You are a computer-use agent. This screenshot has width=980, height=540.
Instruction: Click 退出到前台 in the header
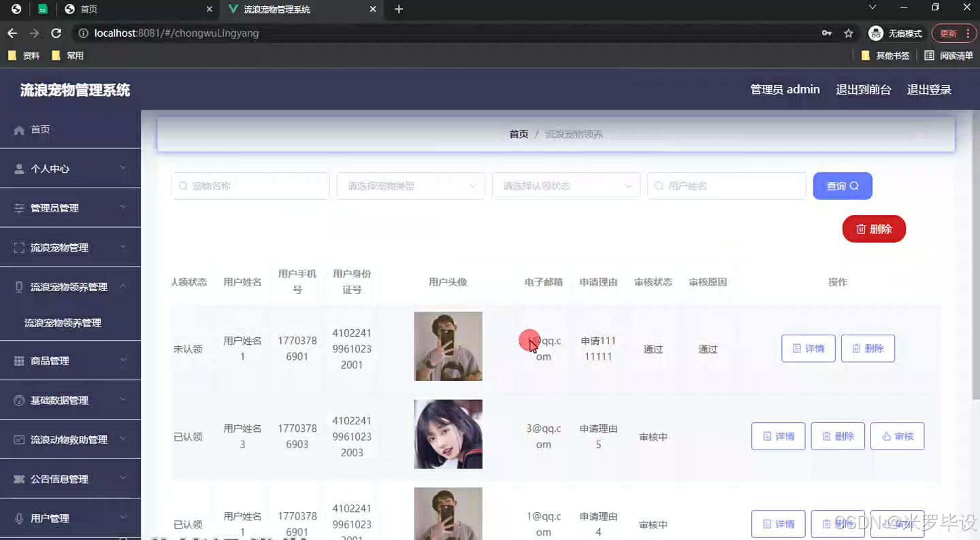tap(864, 90)
